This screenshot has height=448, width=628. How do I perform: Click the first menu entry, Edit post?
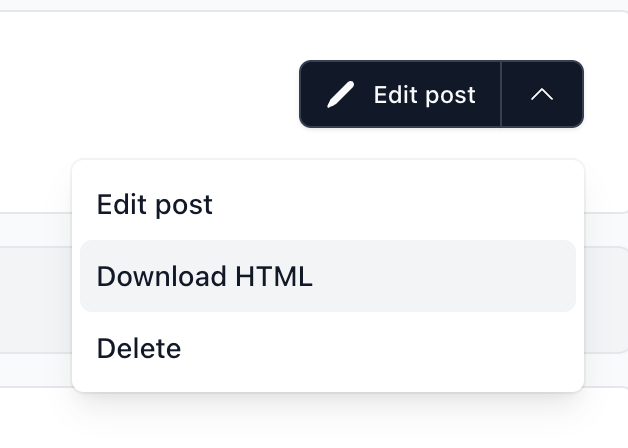coord(155,205)
